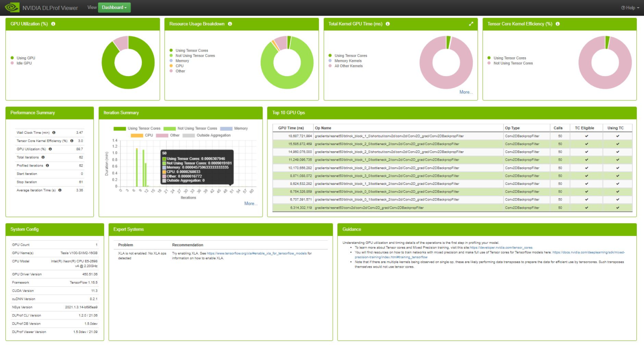This screenshot has width=644, height=345.
Task: Expand the Total Kernel GPU Time panel
Action: tap(471, 24)
